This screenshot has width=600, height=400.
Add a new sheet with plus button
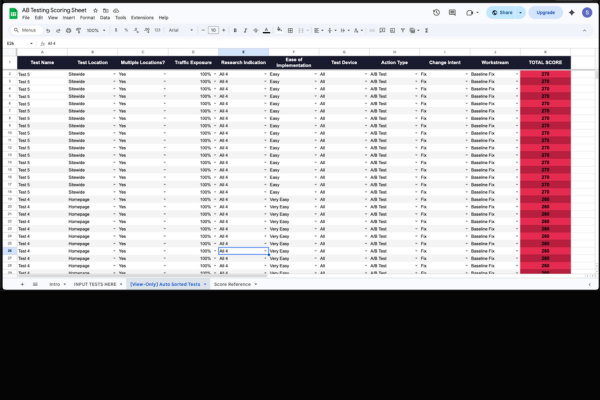pyautogui.click(x=22, y=284)
